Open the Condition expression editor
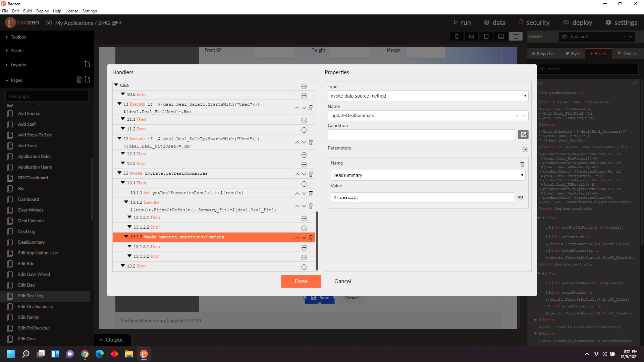644x362 pixels. (523, 134)
